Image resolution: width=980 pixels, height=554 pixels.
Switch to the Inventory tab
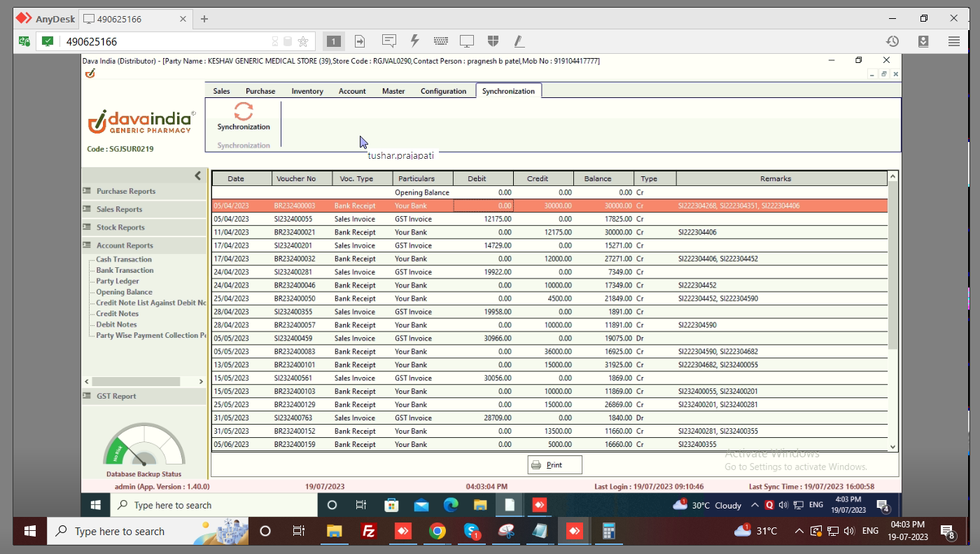pos(307,91)
